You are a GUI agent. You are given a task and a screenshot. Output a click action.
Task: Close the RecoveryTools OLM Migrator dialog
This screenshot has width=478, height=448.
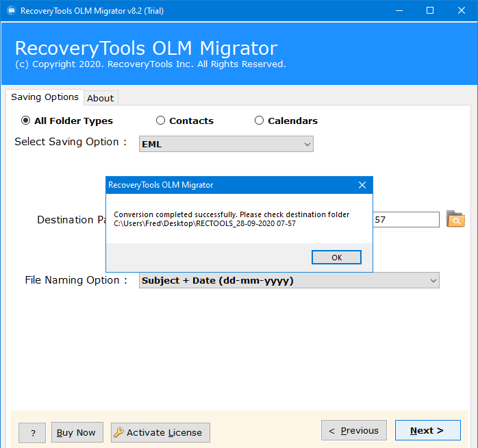(x=362, y=185)
